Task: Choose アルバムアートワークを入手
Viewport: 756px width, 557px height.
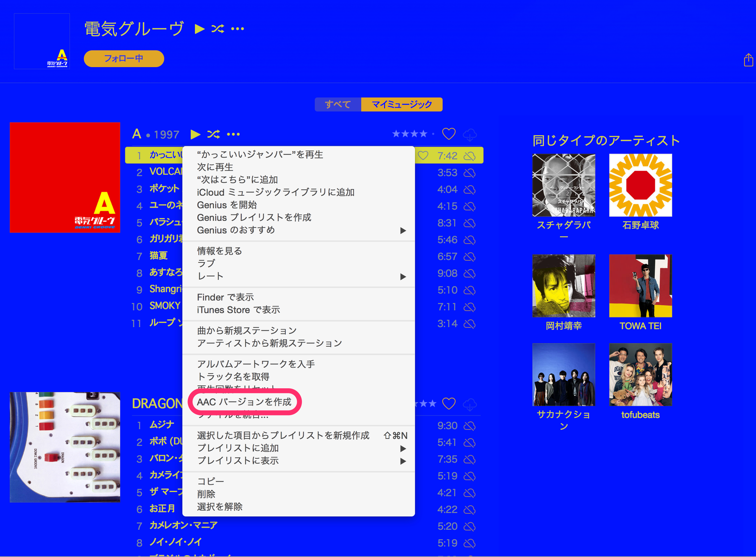Action: pos(299,364)
